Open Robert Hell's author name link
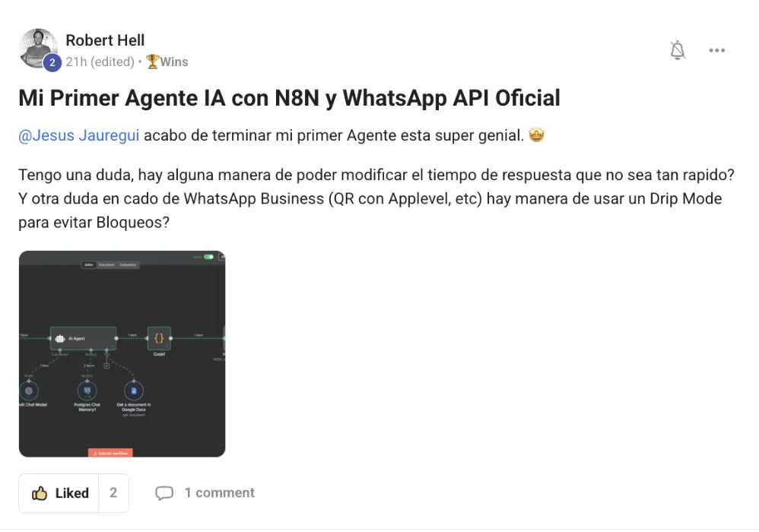 coord(105,40)
